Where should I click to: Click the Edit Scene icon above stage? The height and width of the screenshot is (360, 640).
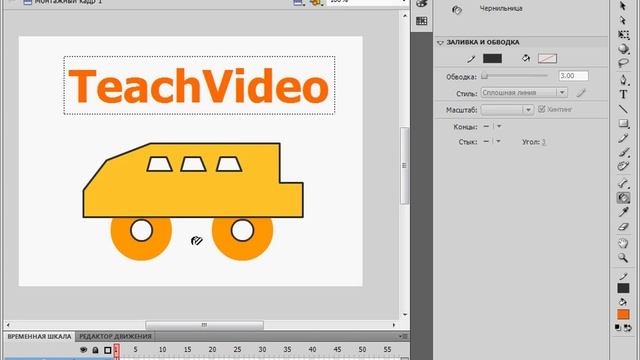click(x=298, y=2)
